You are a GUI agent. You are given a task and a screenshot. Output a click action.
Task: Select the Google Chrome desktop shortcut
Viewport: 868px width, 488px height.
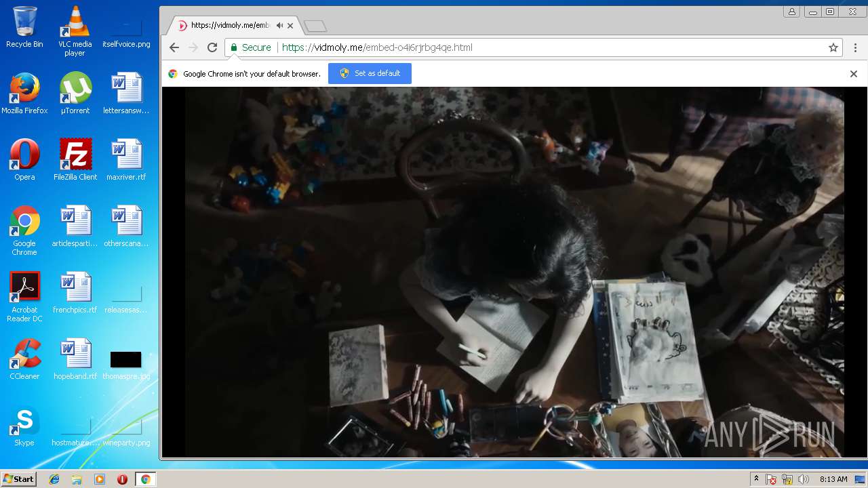[x=24, y=231]
